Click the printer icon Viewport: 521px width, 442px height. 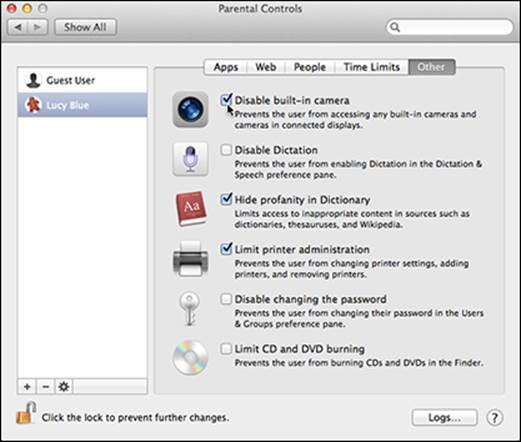(190, 259)
